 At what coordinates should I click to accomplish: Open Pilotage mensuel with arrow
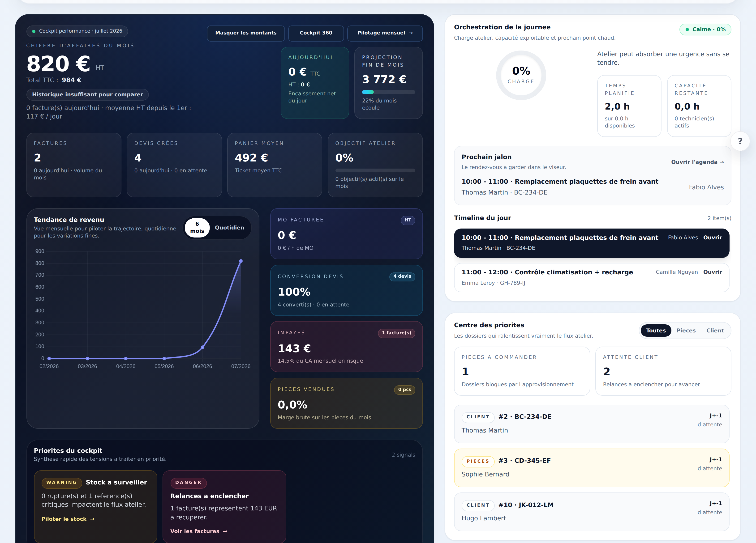tap(385, 33)
